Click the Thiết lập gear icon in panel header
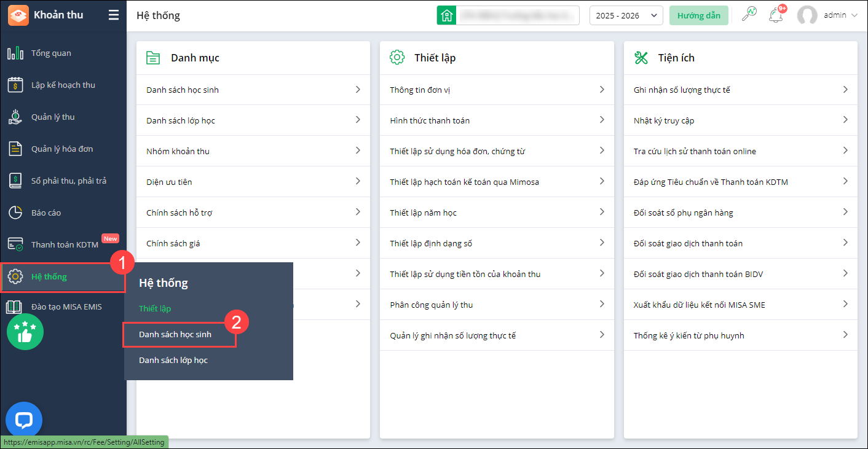 tap(397, 58)
